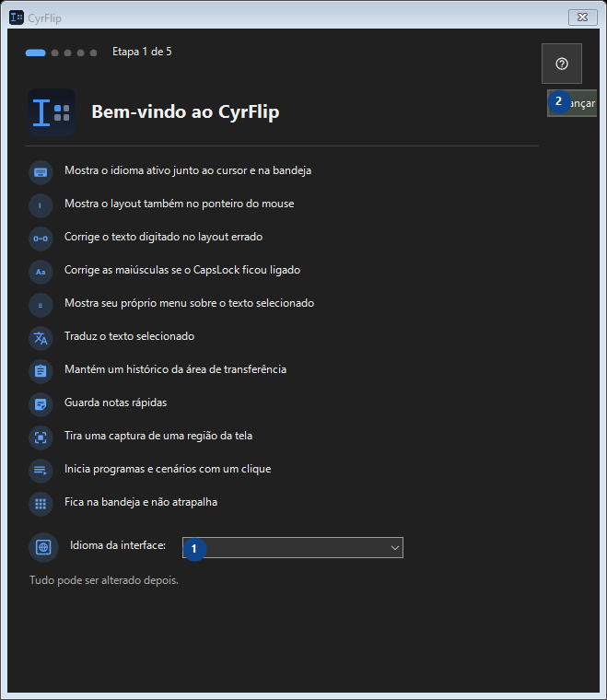Click the Aa CapsLock correction icon
Viewport: 607px width, 700px height.
(x=41, y=272)
